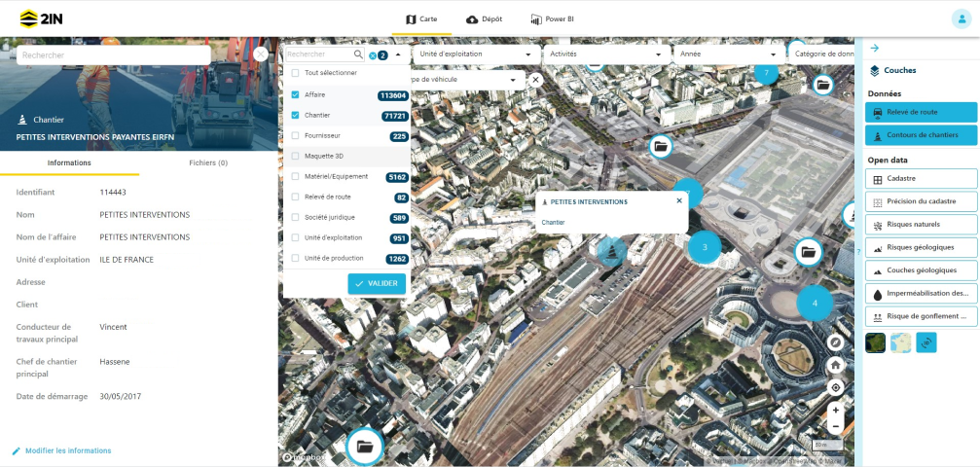Tick the Tout sélectionner checkbox
The width and height of the screenshot is (980, 467).
click(x=295, y=73)
